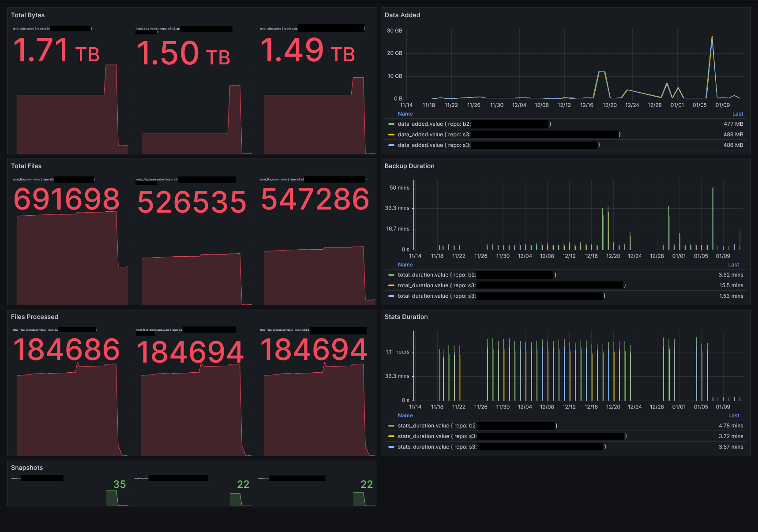The height and width of the screenshot is (532, 758).
Task: Open the Backup Duration panel title menu
Action: pos(409,166)
